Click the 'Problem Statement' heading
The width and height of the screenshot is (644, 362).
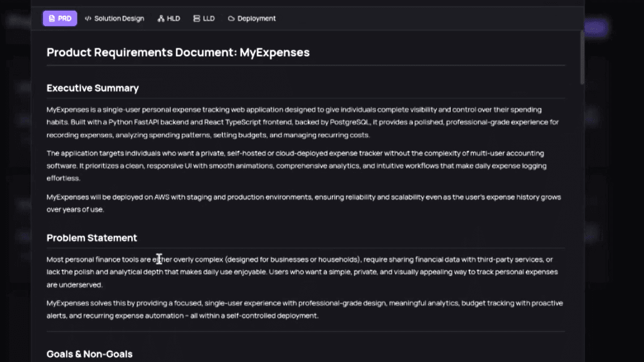pyautogui.click(x=92, y=238)
